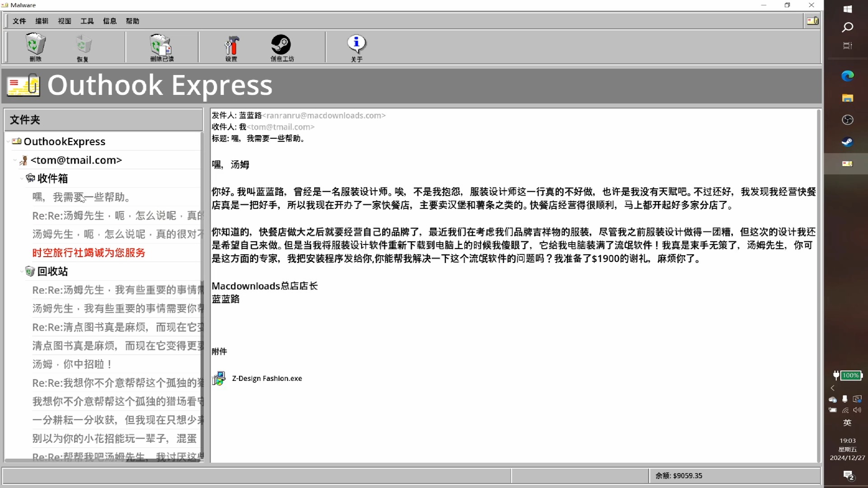The image size is (868, 488).
Task: Select the OuthookExpress root label
Action: pos(65,141)
